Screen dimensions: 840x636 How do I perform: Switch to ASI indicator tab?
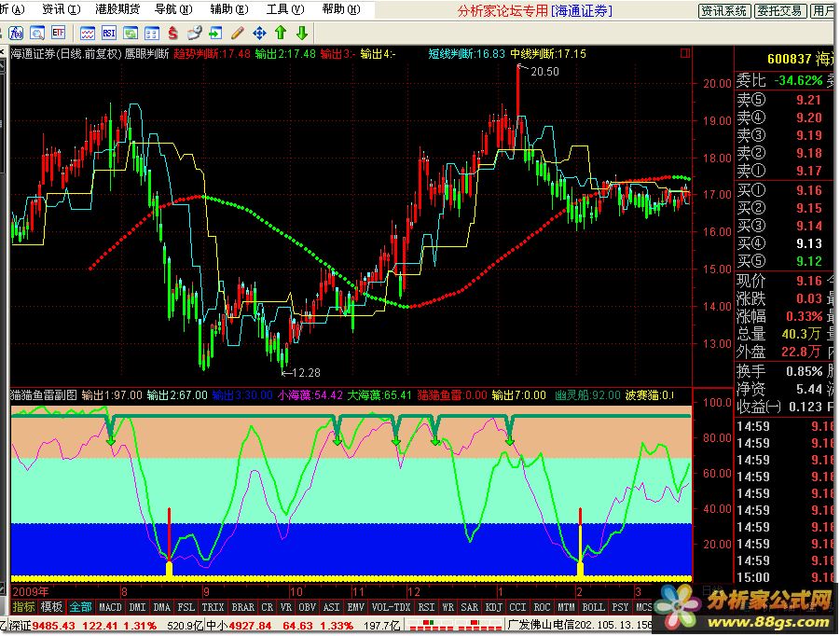332,607
